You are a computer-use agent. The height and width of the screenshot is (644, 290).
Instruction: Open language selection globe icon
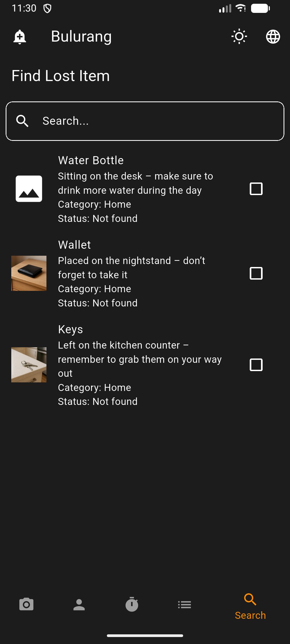[x=273, y=36]
